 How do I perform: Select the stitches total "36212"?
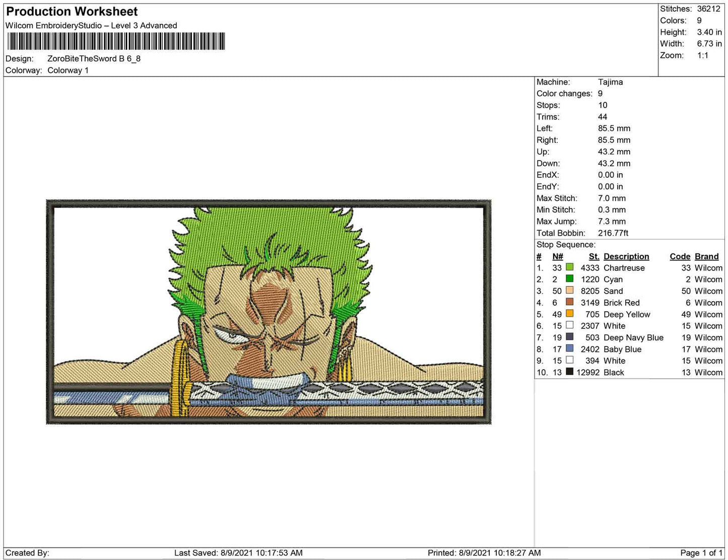coord(709,9)
